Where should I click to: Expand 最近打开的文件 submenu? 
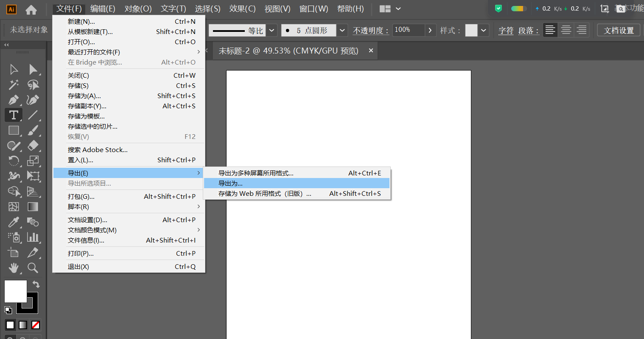[199, 52]
